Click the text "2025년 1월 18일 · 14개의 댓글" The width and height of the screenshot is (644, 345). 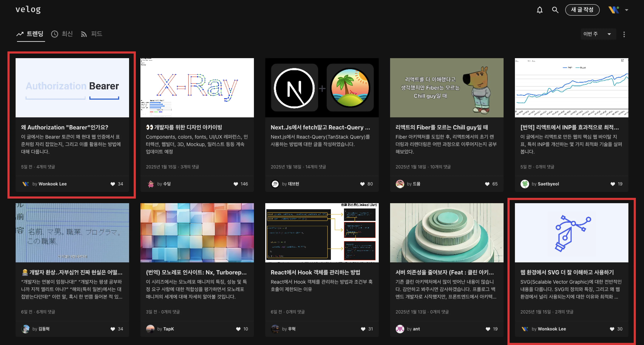pos(298,167)
